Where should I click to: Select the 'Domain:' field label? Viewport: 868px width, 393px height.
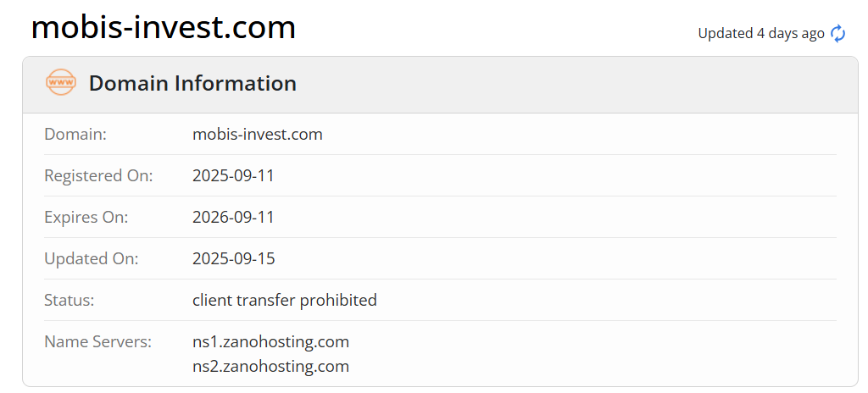tap(75, 134)
